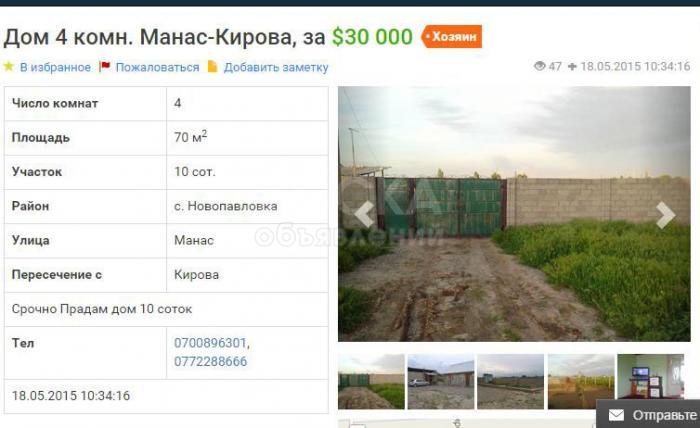Viewport: 700px width, 428px height.
Task: Show the next photo with right arrow
Action: 665,215
